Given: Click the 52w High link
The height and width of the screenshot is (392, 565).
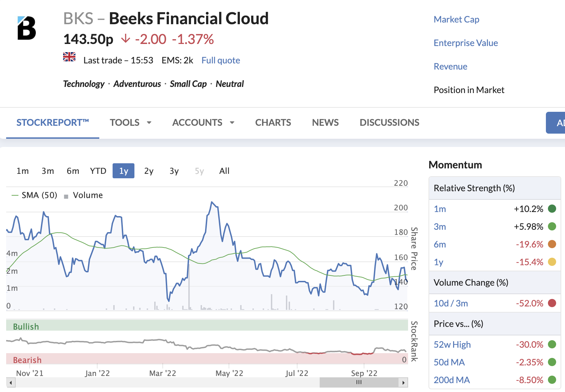Looking at the screenshot, I should point(452,345).
